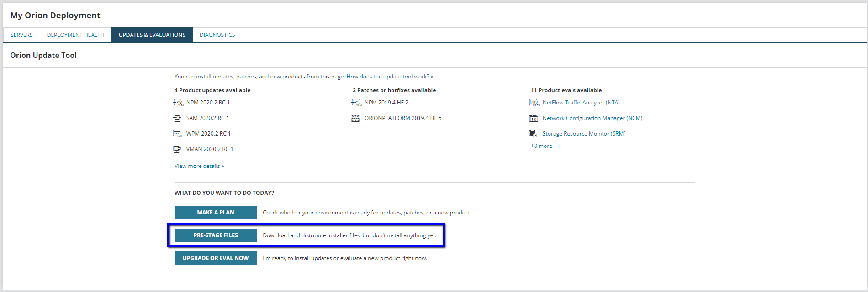The width and height of the screenshot is (868, 292).
Task: Open NetFlow Traffic Analyzer (NTA) link
Action: coord(581,103)
